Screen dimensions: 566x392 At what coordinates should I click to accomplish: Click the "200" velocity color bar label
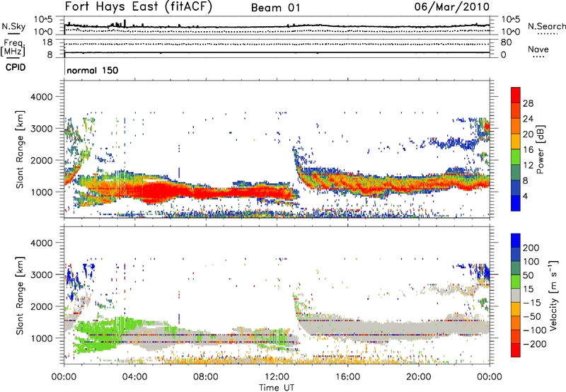click(531, 248)
